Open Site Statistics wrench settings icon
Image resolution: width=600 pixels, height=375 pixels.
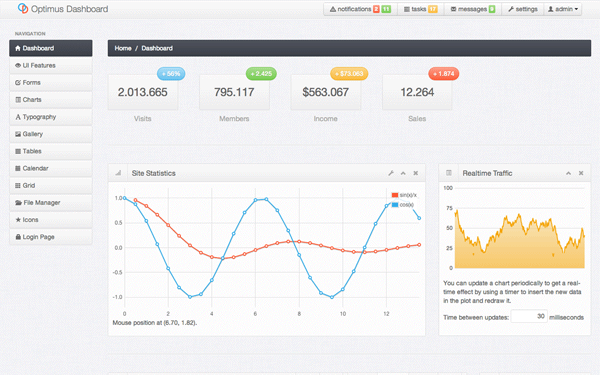tap(391, 173)
